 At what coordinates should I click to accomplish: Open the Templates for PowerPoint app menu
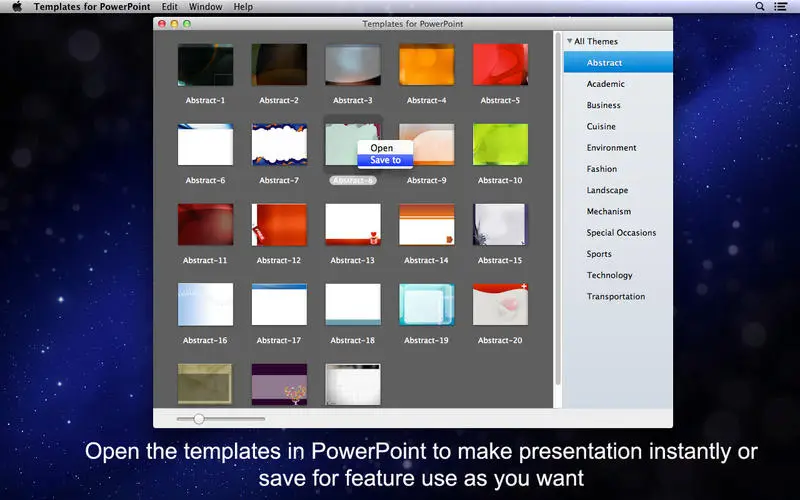(x=92, y=7)
